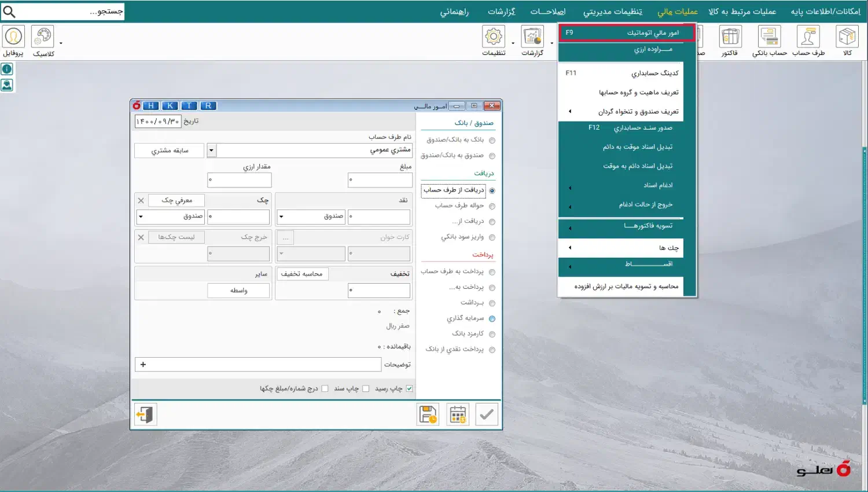Open the تنظیمات gear icon
The height and width of the screenshot is (492, 868).
pyautogui.click(x=494, y=38)
